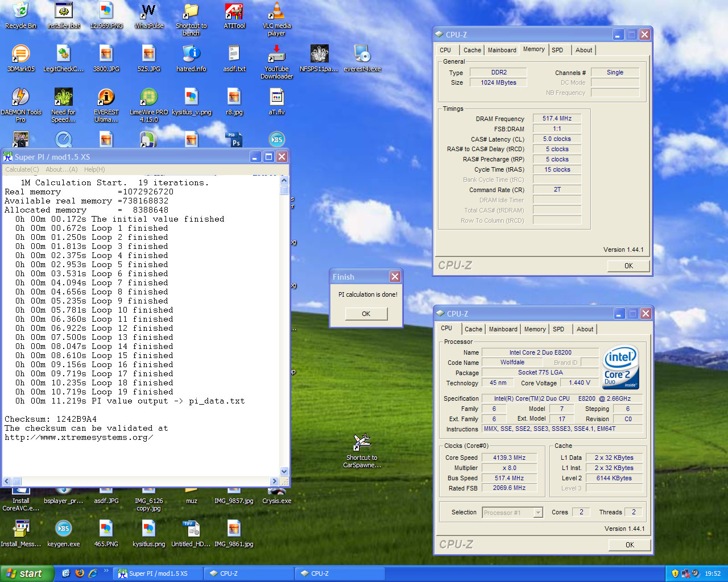Switch to About tab in upper CPU-Z
728x582 pixels.
[584, 50]
